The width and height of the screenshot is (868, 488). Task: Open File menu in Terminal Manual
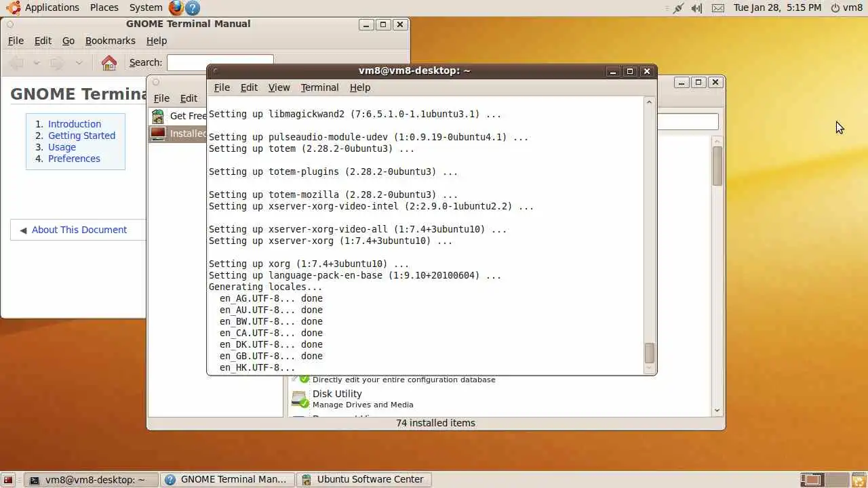pyautogui.click(x=16, y=41)
